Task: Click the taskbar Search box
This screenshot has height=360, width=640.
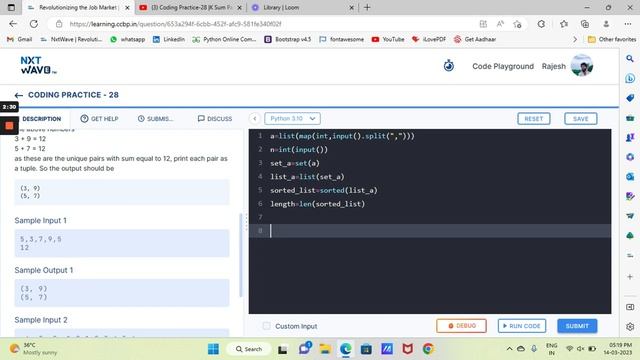Action: pos(249,349)
